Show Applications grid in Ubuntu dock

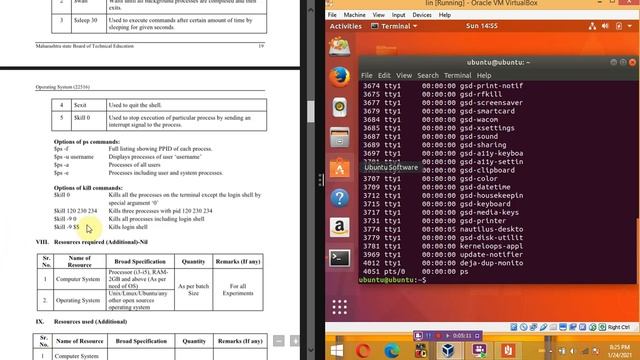[x=340, y=307]
